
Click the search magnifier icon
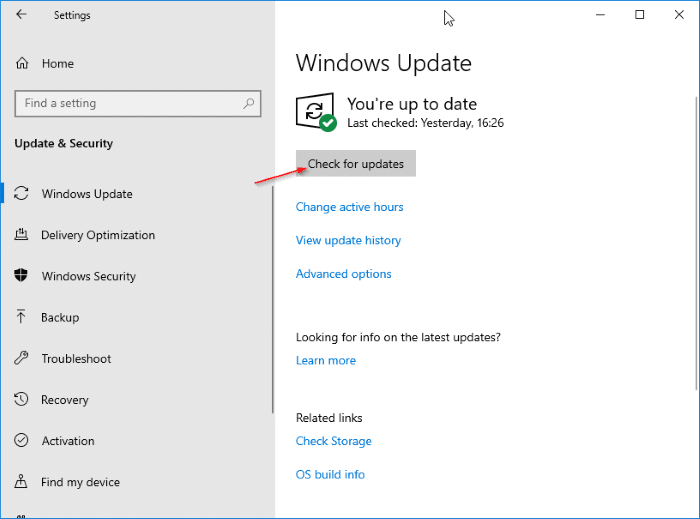tap(249, 104)
